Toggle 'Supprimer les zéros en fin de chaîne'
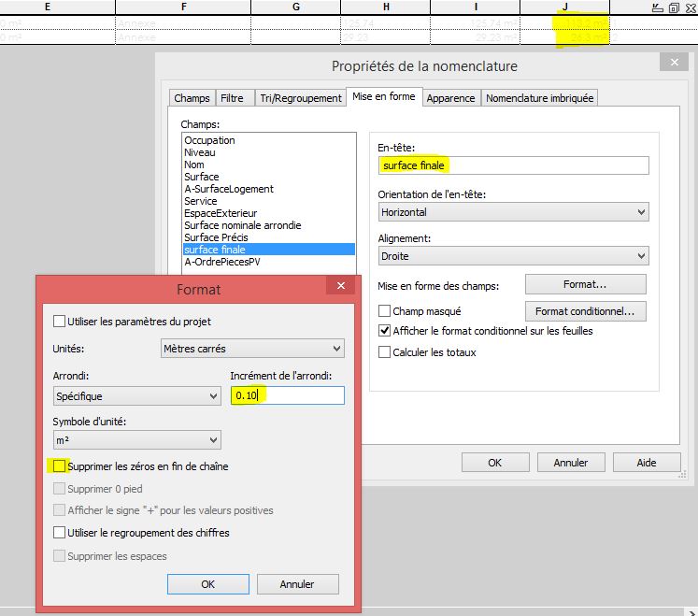This screenshot has height=616, width=698. tap(60, 466)
